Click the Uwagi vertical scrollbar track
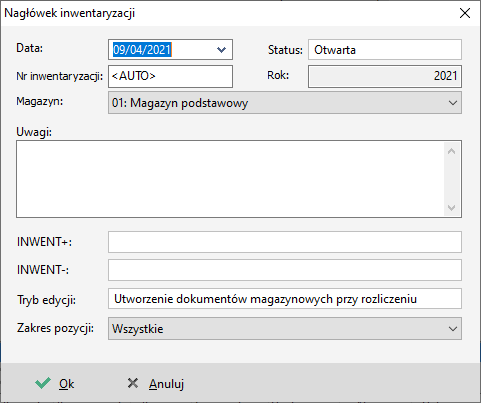This screenshot has width=481, height=403. point(452,179)
